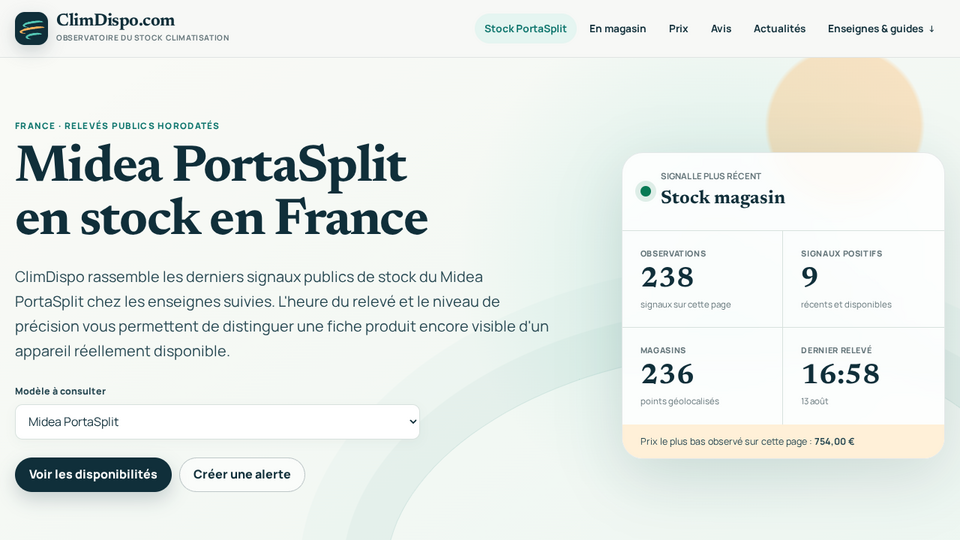The image size is (960, 540).
Task: Expand the Enseignes & guides dropdown
Action: pos(881,29)
